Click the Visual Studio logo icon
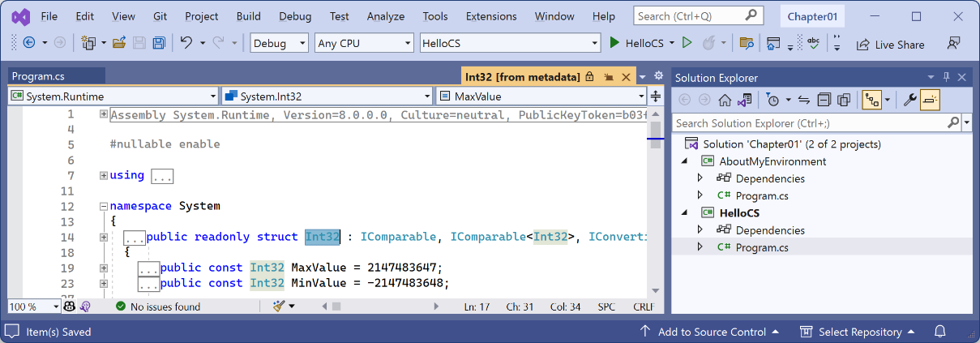 coord(21,16)
